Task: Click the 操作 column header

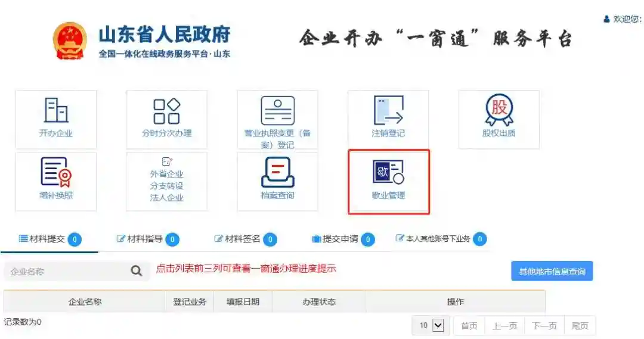Action: [456, 301]
